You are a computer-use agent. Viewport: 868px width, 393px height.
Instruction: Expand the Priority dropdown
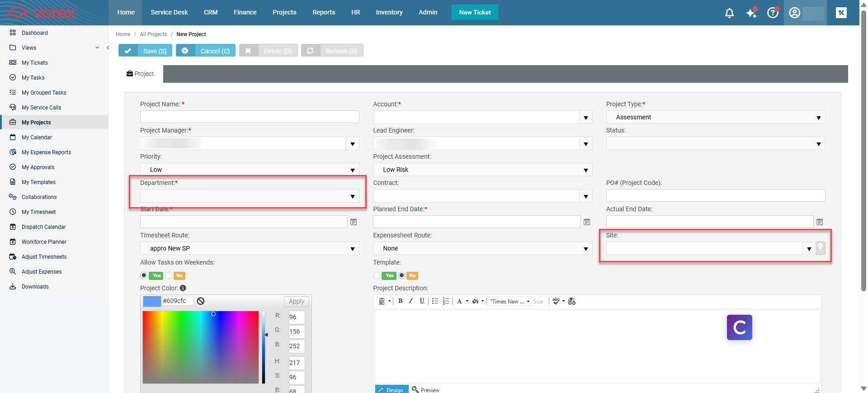coord(352,170)
